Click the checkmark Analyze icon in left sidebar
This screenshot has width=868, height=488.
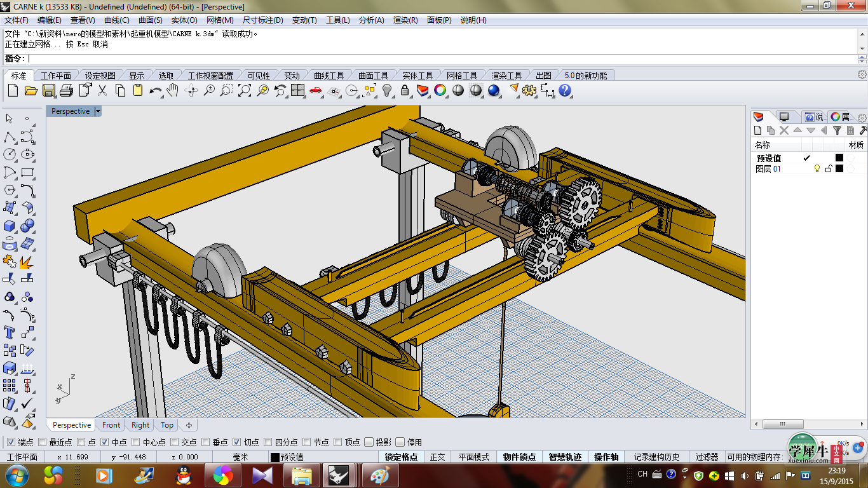pyautogui.click(x=27, y=403)
